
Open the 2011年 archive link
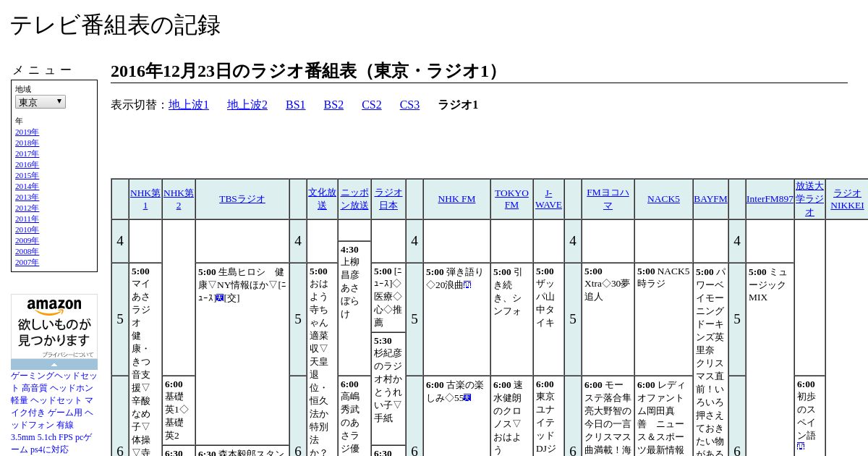click(27, 219)
